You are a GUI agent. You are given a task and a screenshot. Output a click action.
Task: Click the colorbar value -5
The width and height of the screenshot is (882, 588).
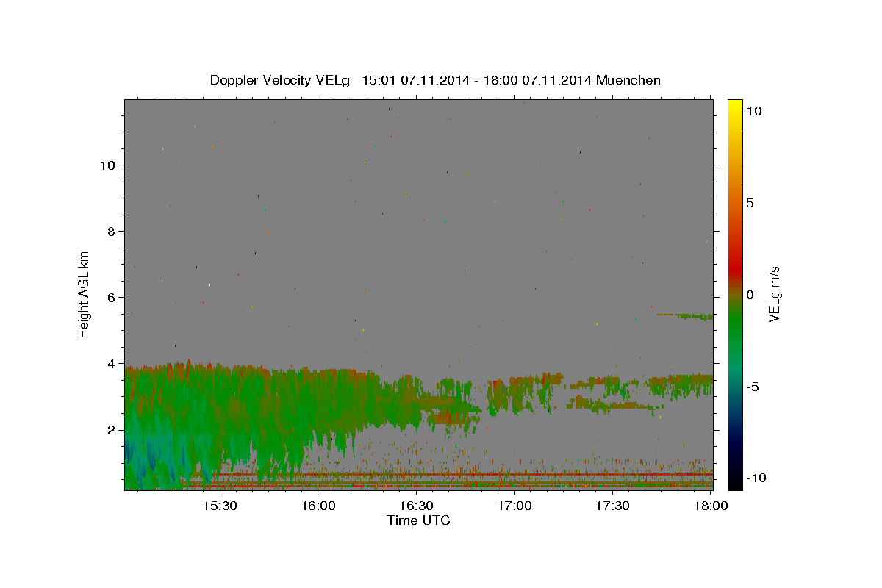tap(753, 387)
